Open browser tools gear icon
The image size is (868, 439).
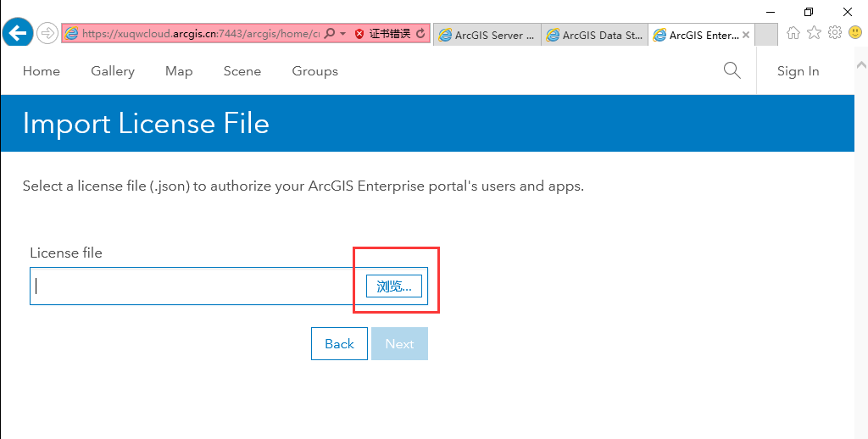click(x=835, y=33)
